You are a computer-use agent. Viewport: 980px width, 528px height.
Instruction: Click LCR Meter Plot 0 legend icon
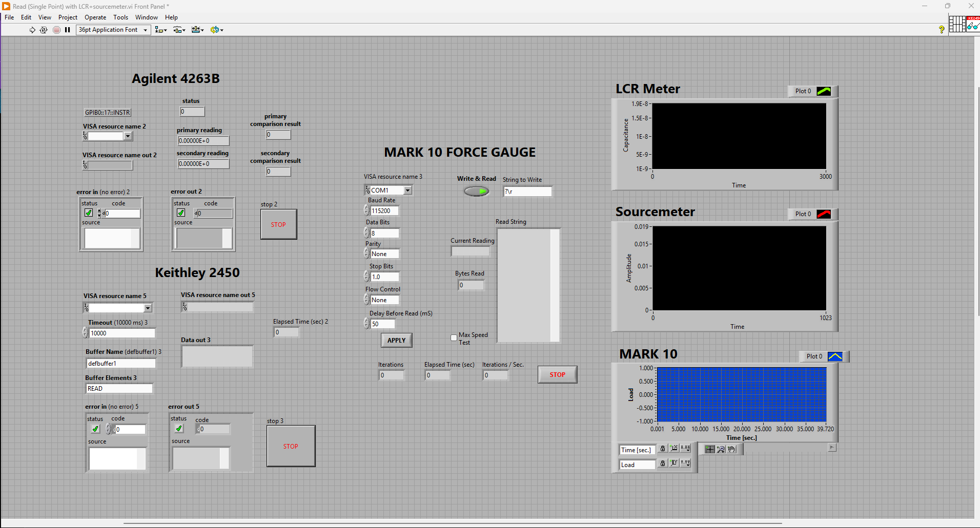point(824,91)
